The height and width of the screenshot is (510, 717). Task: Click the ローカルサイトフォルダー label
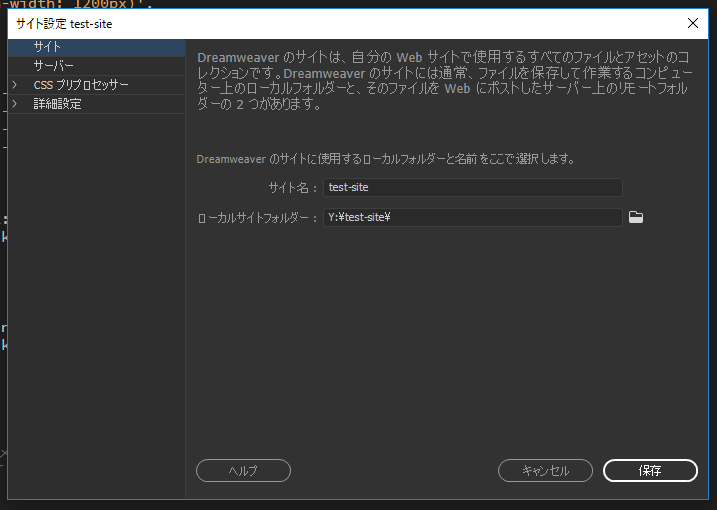[x=257, y=218]
